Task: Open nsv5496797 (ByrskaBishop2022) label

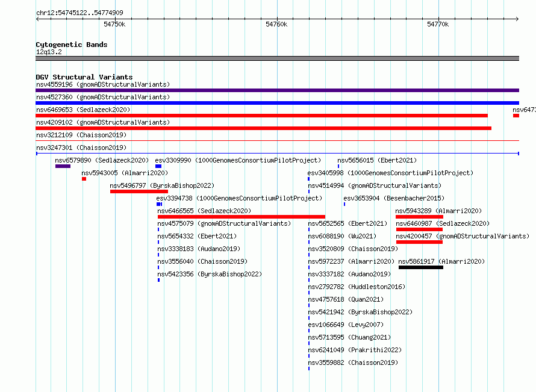Action: point(162,185)
